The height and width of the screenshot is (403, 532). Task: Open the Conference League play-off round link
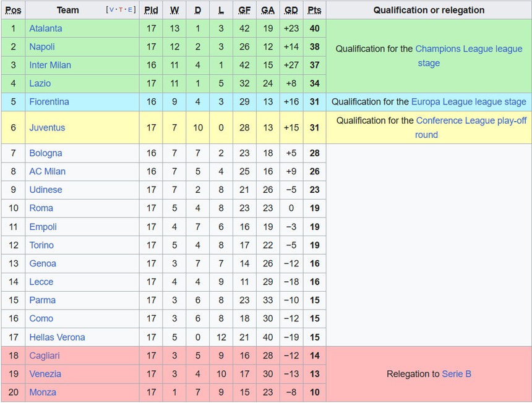pos(471,121)
